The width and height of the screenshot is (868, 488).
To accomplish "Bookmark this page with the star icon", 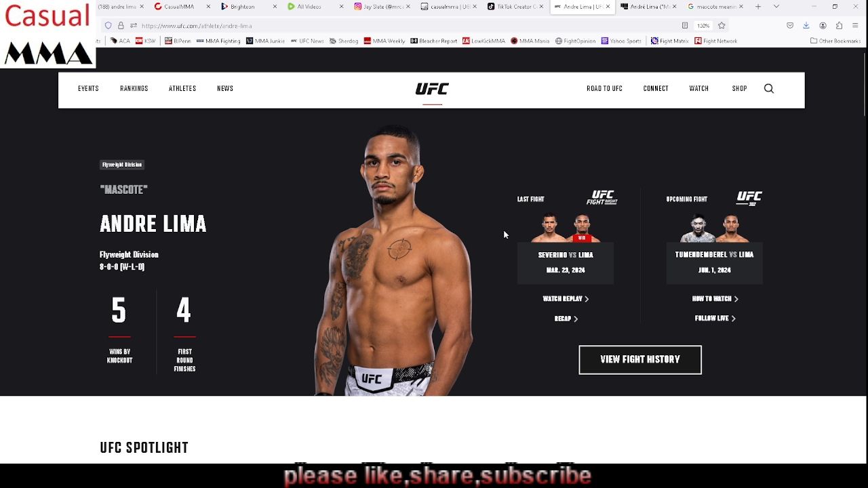I will [722, 26].
